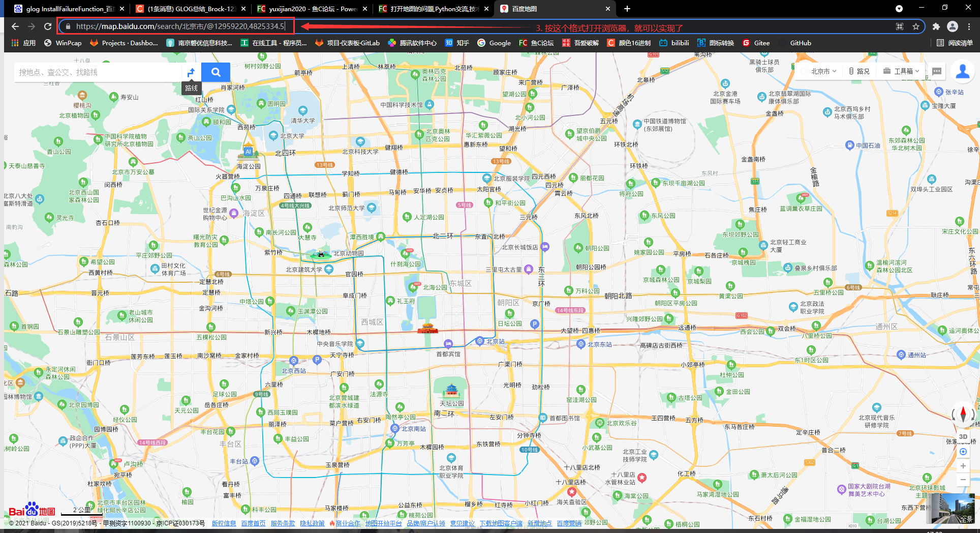Click the 北京东站 station marker
Screen dimensions: 980x533
coord(580,344)
